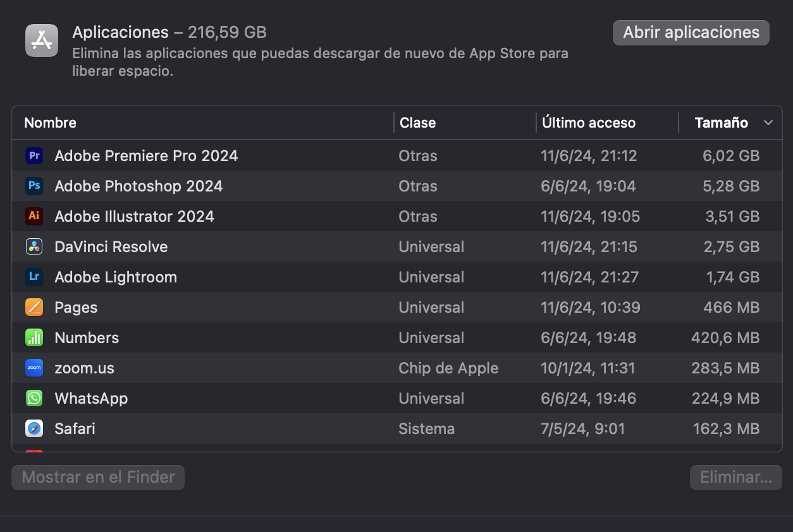The height and width of the screenshot is (532, 793).
Task: Click Mostrar en el Finder button
Action: click(98, 477)
